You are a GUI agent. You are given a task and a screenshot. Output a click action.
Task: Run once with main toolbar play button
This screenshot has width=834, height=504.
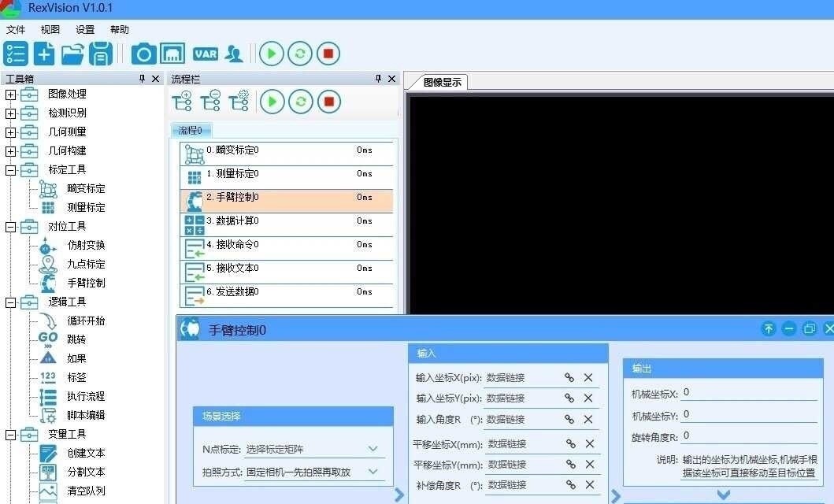(x=271, y=54)
